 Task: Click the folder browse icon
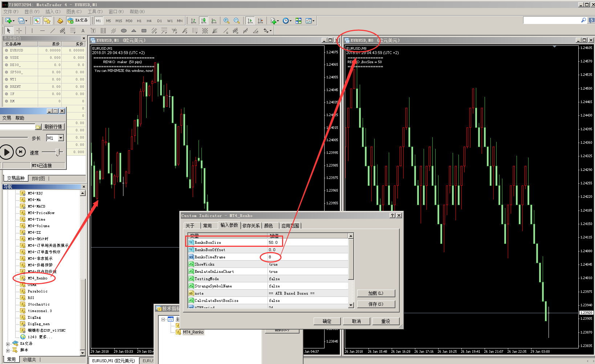coord(38,127)
